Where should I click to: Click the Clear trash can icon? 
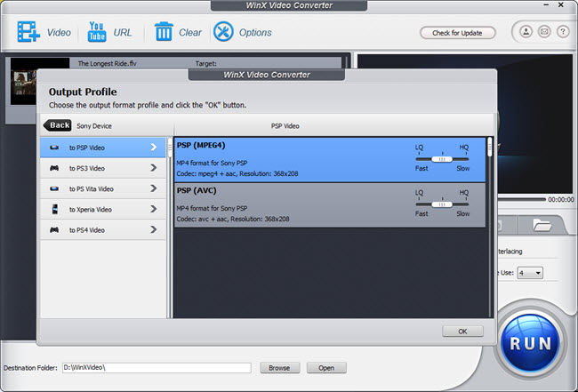(x=164, y=32)
